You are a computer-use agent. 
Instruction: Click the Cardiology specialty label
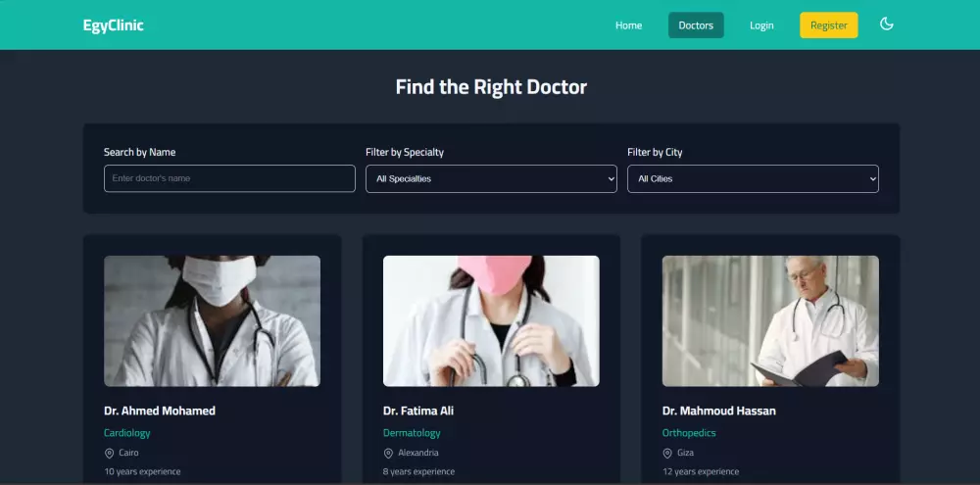tap(126, 432)
